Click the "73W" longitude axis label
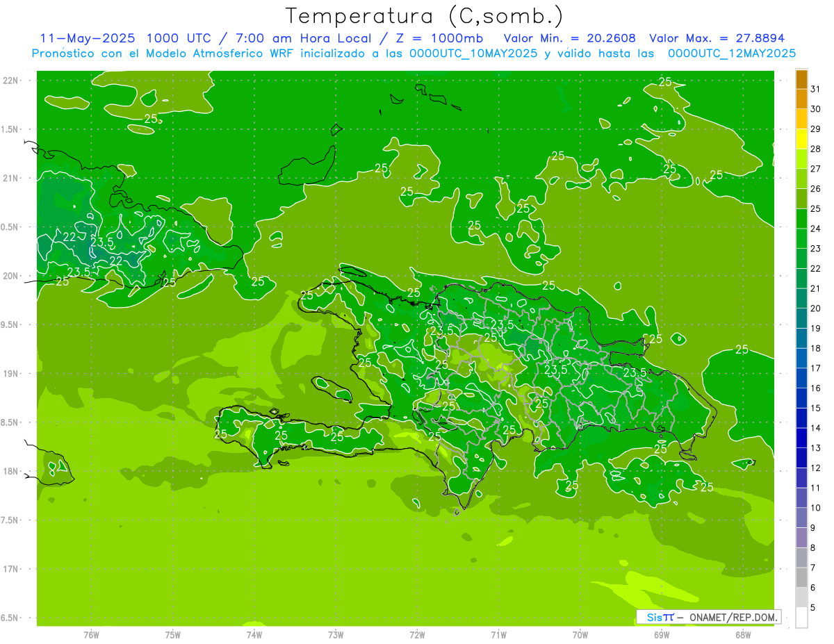This screenshot has width=834, height=644. click(x=336, y=635)
